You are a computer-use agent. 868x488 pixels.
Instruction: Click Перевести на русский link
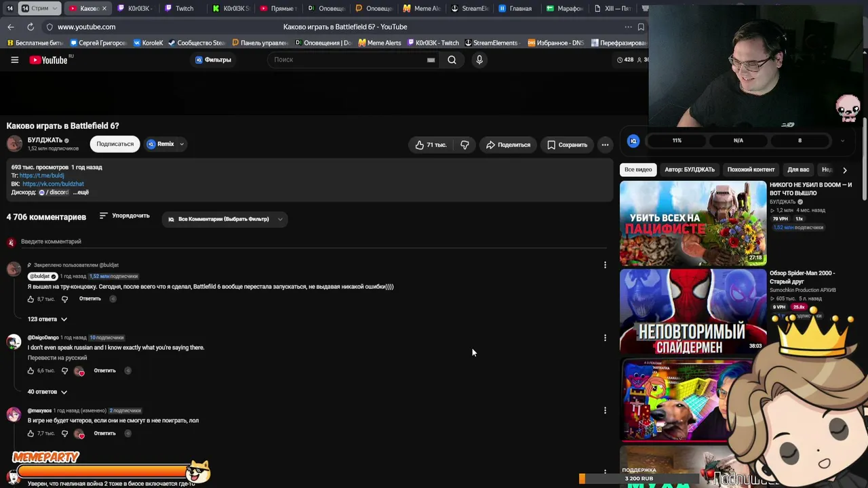coord(57,358)
